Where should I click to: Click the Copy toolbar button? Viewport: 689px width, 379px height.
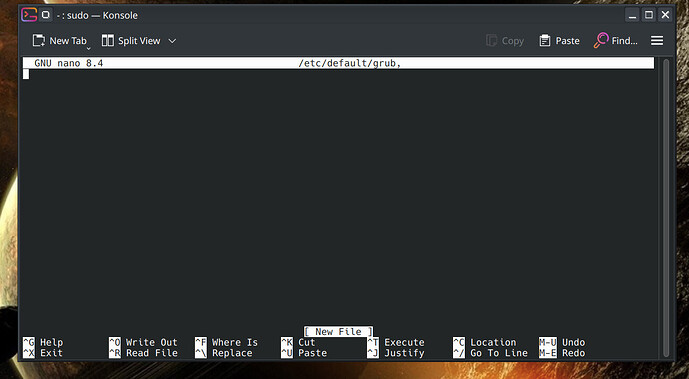coord(505,41)
